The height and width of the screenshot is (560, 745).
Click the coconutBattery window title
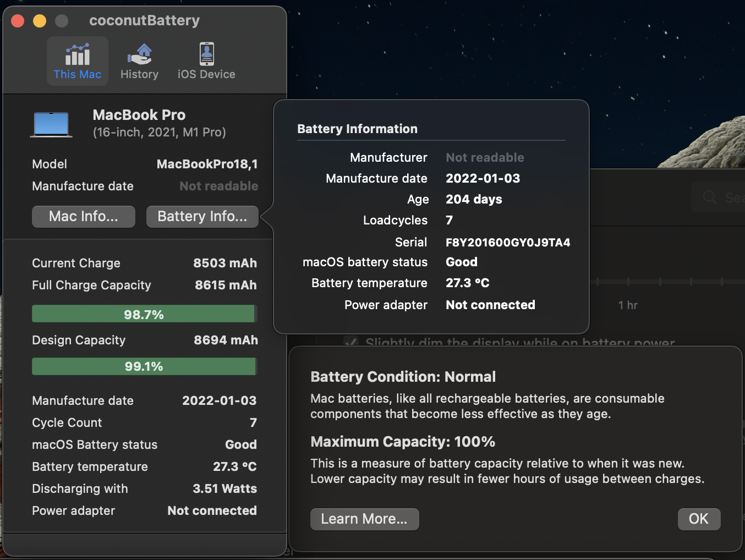145,20
